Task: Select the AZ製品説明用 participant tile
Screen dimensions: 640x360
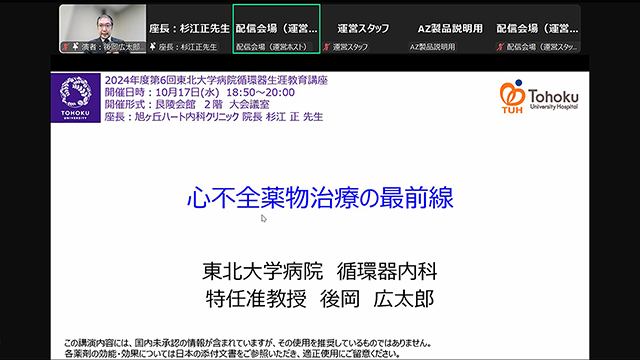Action: tap(450, 29)
